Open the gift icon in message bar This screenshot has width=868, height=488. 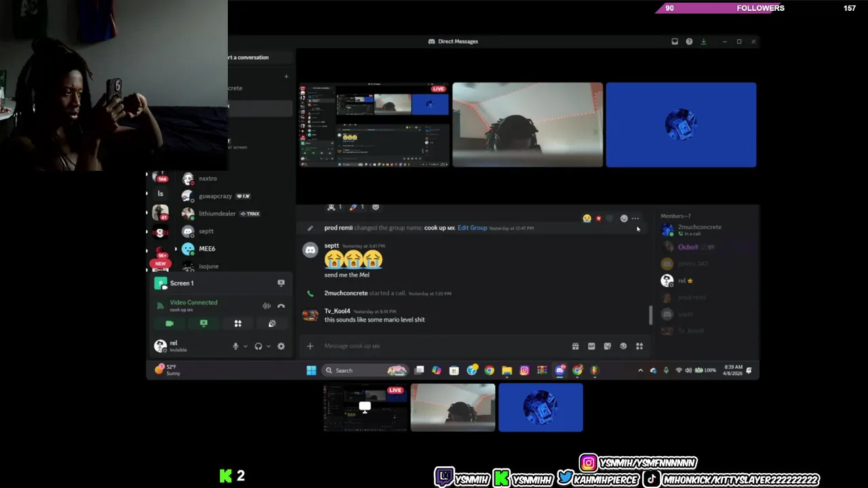(575, 346)
